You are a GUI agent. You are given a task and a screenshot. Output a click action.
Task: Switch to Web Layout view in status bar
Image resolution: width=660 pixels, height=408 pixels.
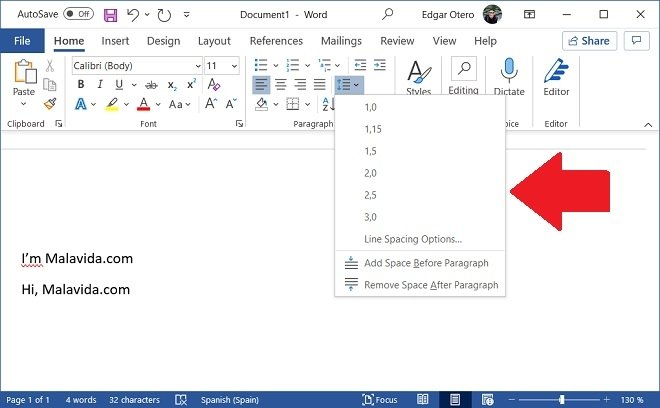coord(487,399)
